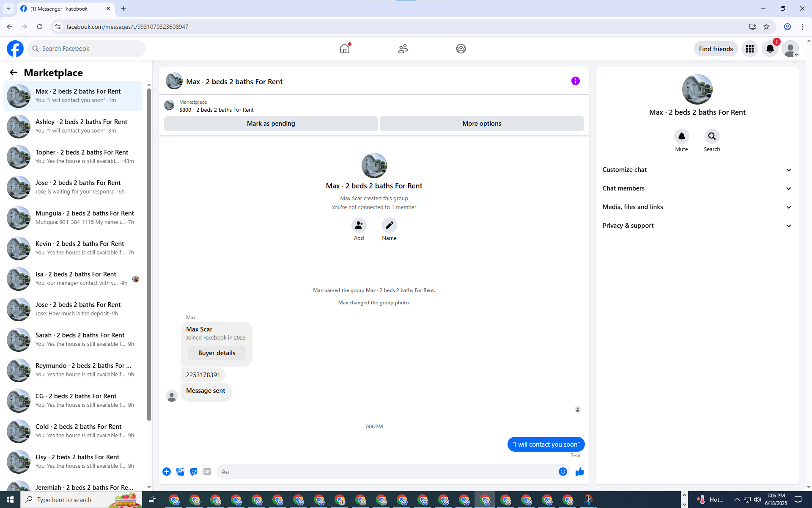
Task: Go to Facebook Home icon
Action: click(345, 49)
